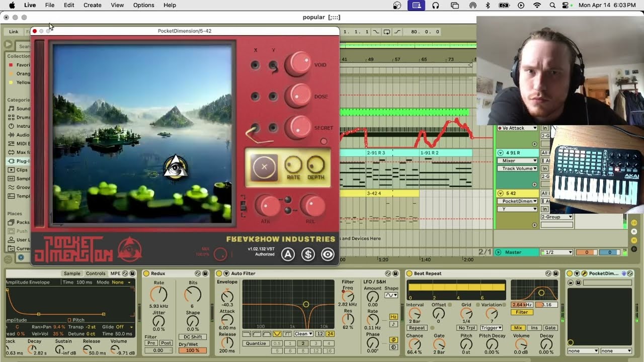Toggle the Redux device on/off
Image resolution: width=644 pixels, height=362 pixels.
(x=146, y=274)
